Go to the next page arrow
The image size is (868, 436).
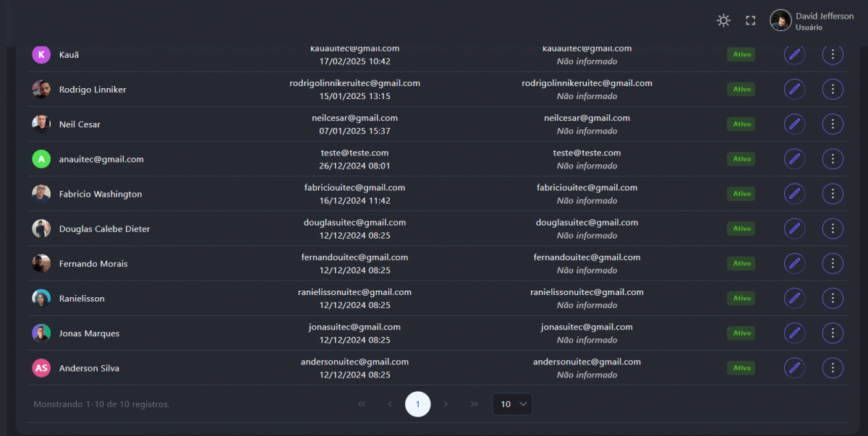click(446, 404)
